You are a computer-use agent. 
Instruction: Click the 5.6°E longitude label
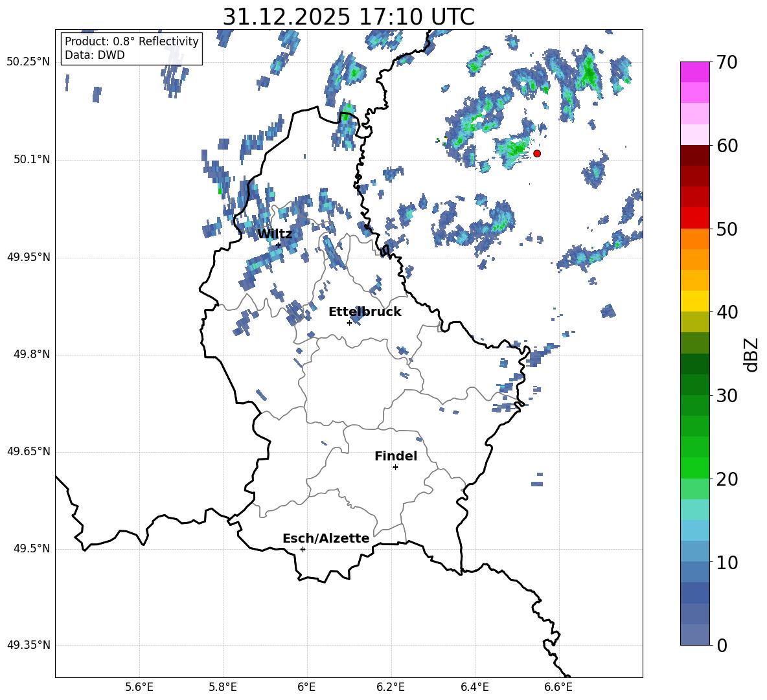(x=139, y=687)
